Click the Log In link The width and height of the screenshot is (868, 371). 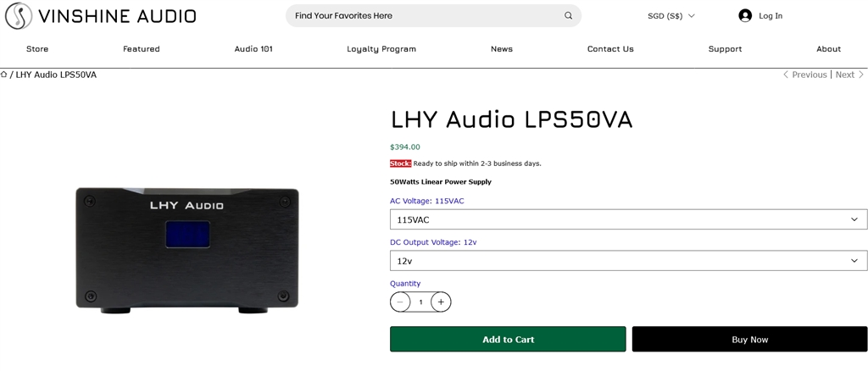(x=771, y=15)
